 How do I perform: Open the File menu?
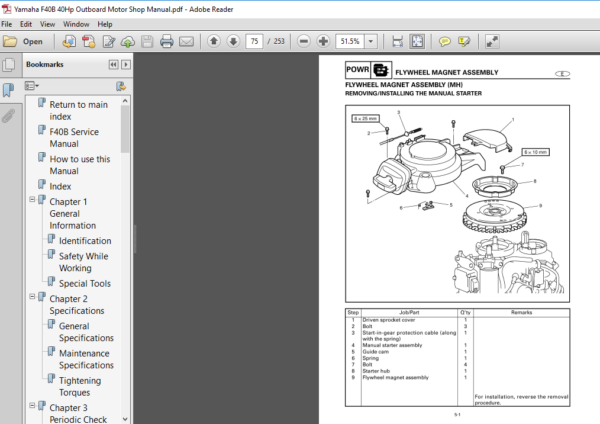(7, 24)
